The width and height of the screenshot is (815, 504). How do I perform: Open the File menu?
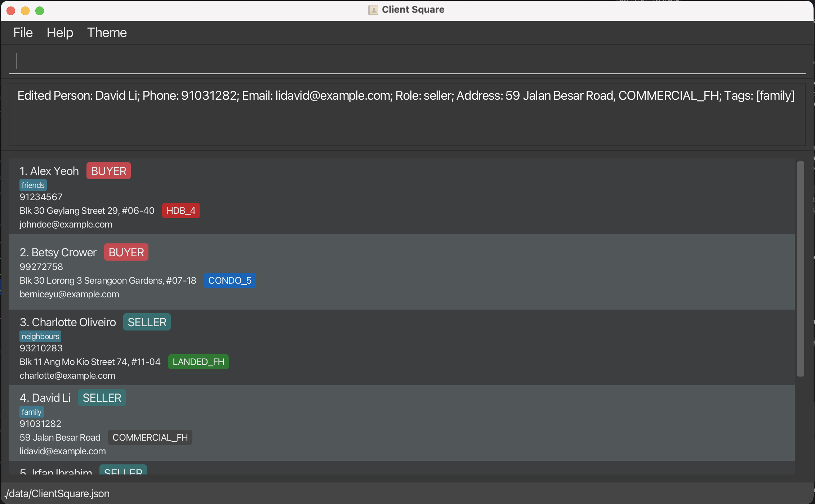tap(23, 33)
